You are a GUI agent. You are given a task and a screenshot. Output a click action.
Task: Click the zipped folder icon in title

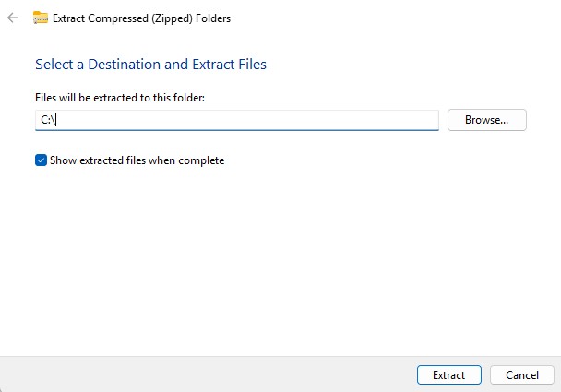(40, 18)
